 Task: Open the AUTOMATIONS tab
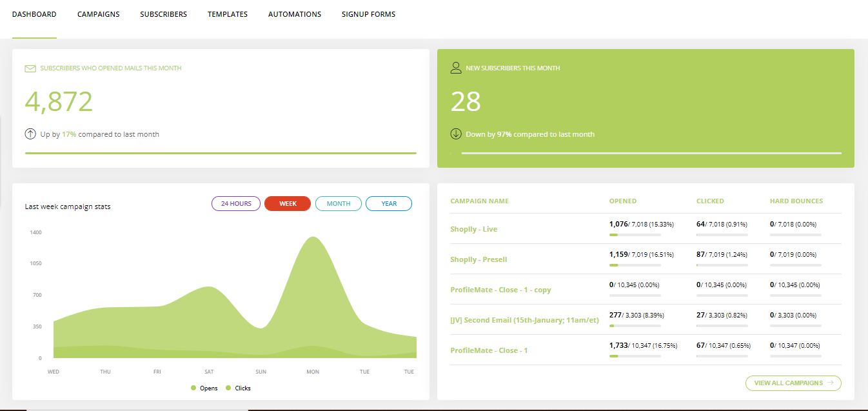(x=295, y=14)
